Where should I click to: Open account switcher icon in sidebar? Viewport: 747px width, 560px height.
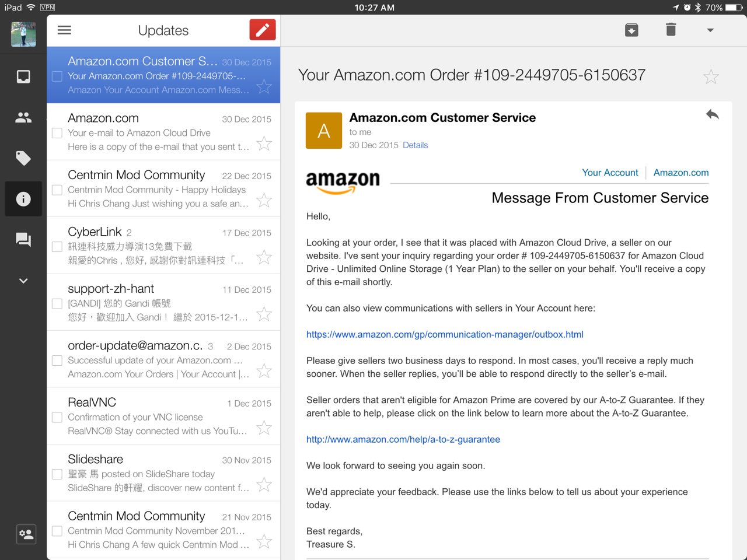point(26,534)
